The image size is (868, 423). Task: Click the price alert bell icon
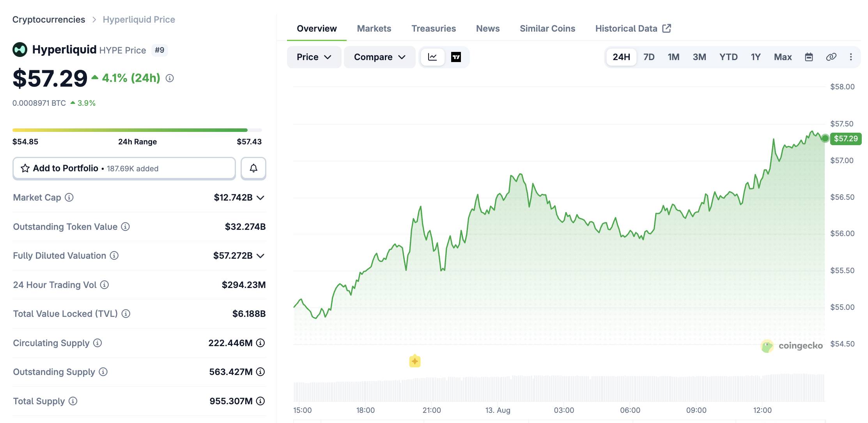253,168
